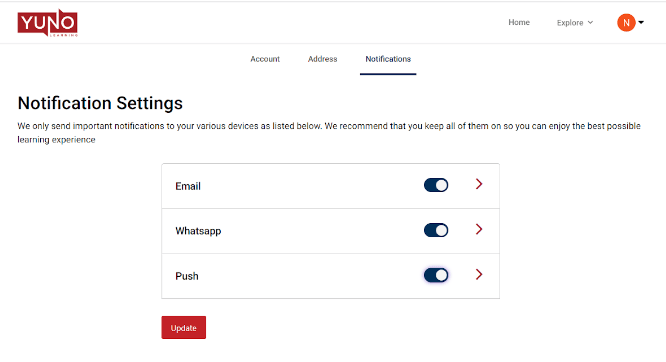666x362 pixels.
Task: Click the small chevron beside Explore
Action: pyautogui.click(x=590, y=23)
